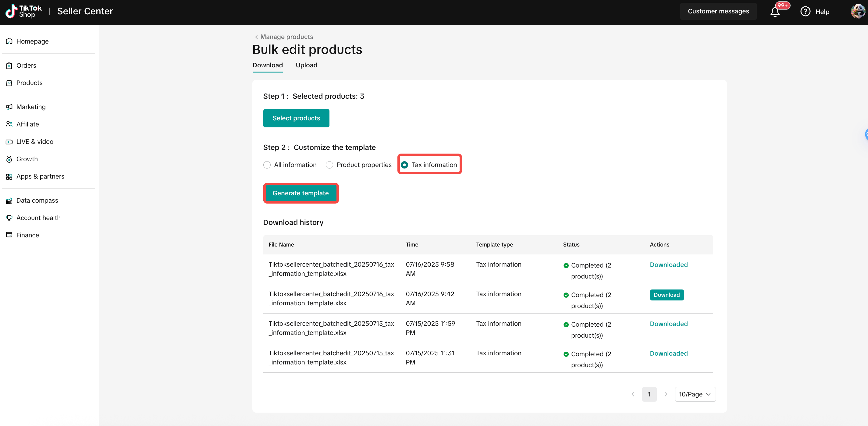Select the Tax information radio button

coord(404,165)
